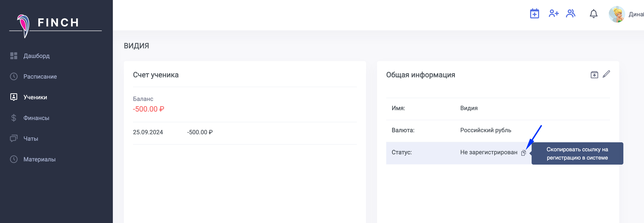
Task: Open the notifications bell
Action: pyautogui.click(x=593, y=14)
